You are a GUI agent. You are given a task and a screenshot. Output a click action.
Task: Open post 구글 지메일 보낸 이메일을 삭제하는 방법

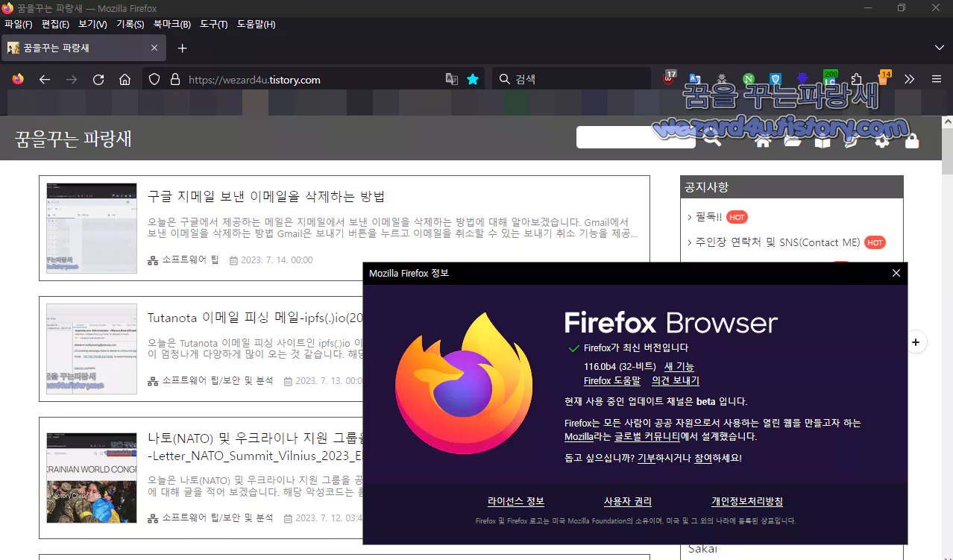pyautogui.click(x=266, y=197)
